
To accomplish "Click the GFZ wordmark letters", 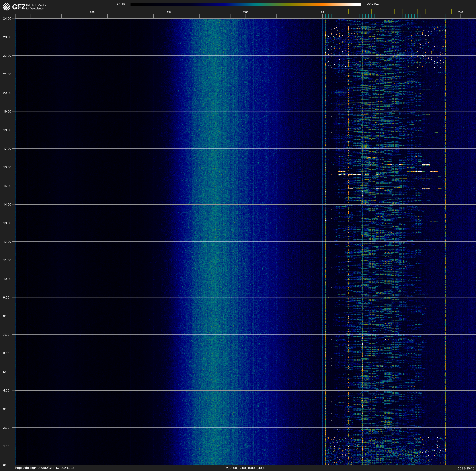I will 19,7.
